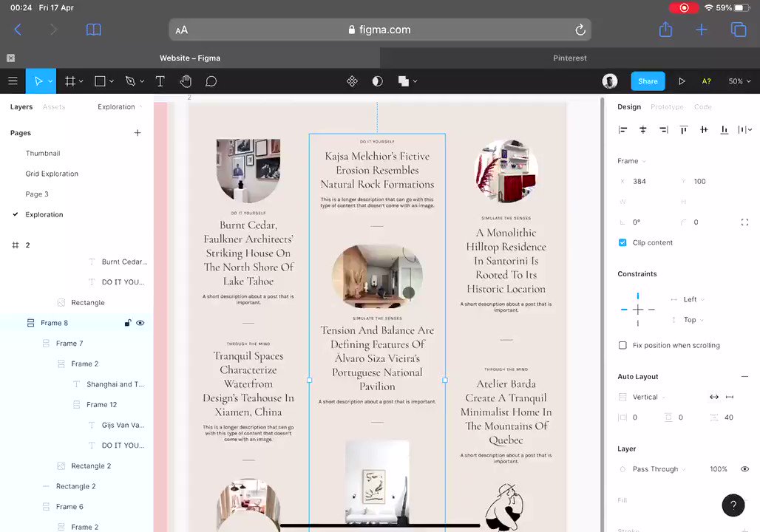
Task: Add a new page with plus icon
Action: pos(138,133)
